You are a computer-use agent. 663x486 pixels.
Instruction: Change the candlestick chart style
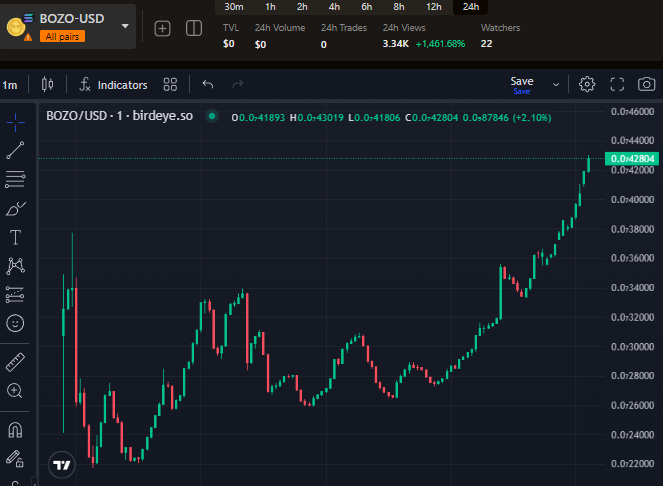tap(47, 85)
